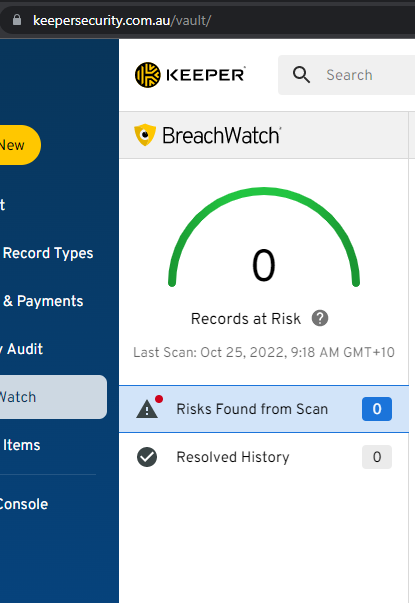Screen dimensions: 415x603
Task: Click the browser address bar lock icon
Action: [x=17, y=20]
